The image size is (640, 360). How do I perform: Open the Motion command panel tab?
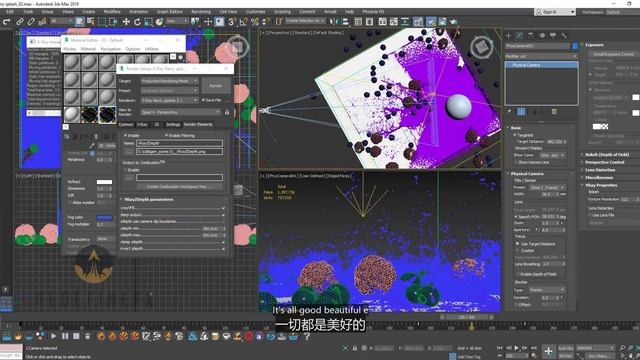tap(542, 36)
